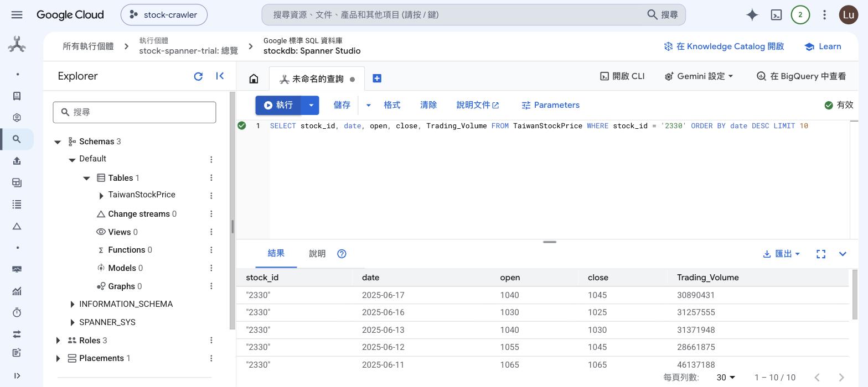Image resolution: width=868 pixels, height=387 pixels.
Task: Switch to the 結果 results tab
Action: pos(276,253)
